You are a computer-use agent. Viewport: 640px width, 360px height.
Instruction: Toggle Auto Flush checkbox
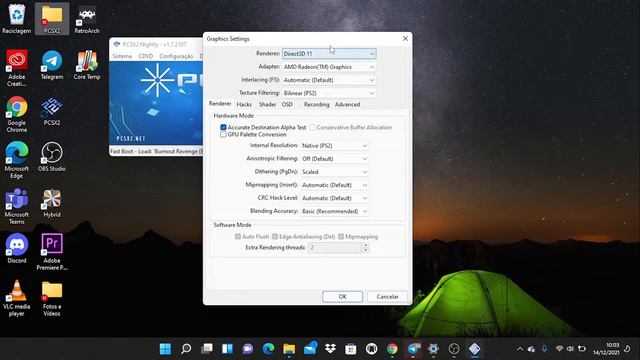click(x=238, y=237)
